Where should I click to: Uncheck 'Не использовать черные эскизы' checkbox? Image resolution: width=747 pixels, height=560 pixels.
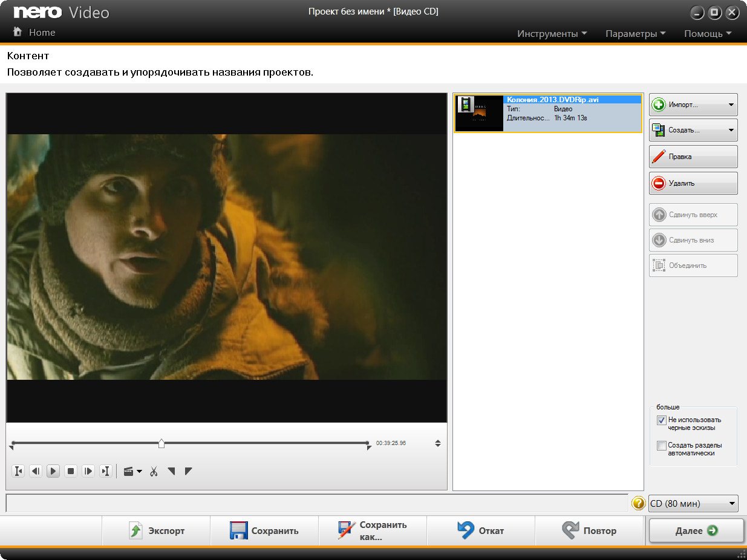[x=661, y=420]
